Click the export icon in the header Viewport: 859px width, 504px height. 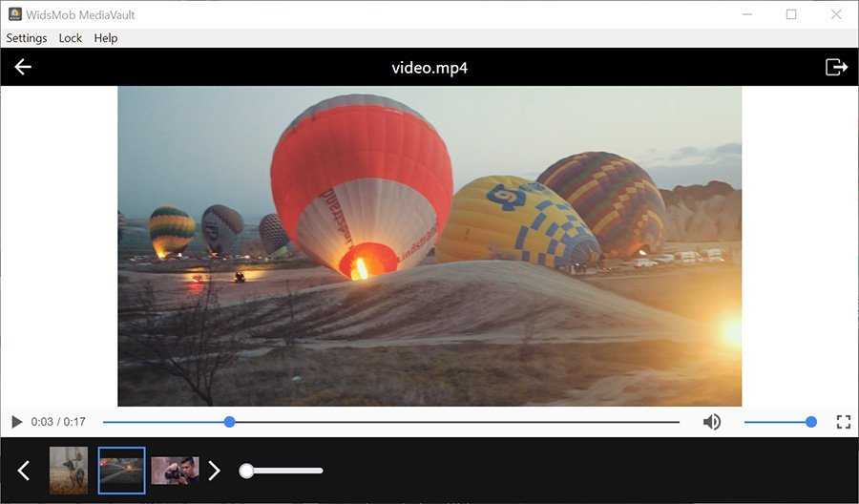click(x=836, y=67)
